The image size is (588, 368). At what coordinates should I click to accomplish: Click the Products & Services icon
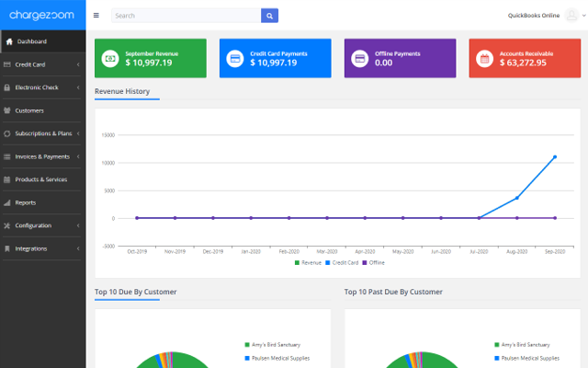(x=6, y=179)
